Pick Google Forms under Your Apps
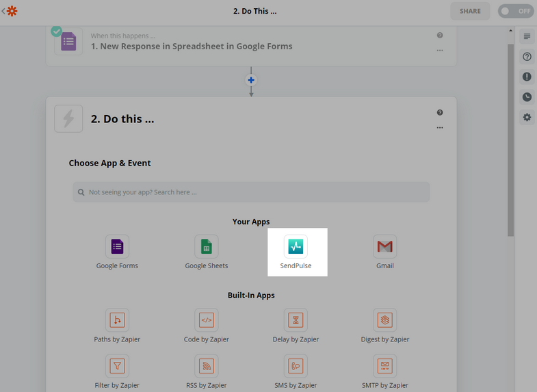537x392 pixels. [117, 252]
